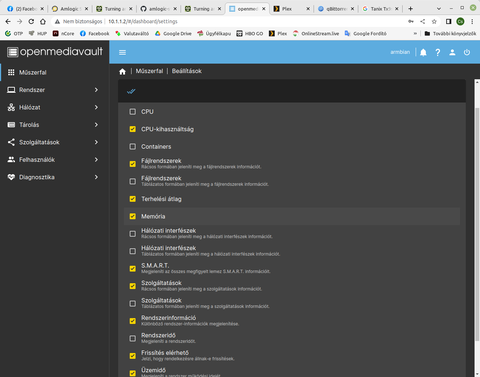
Task: Go to home via breadcrumb house icon
Action: (122, 71)
